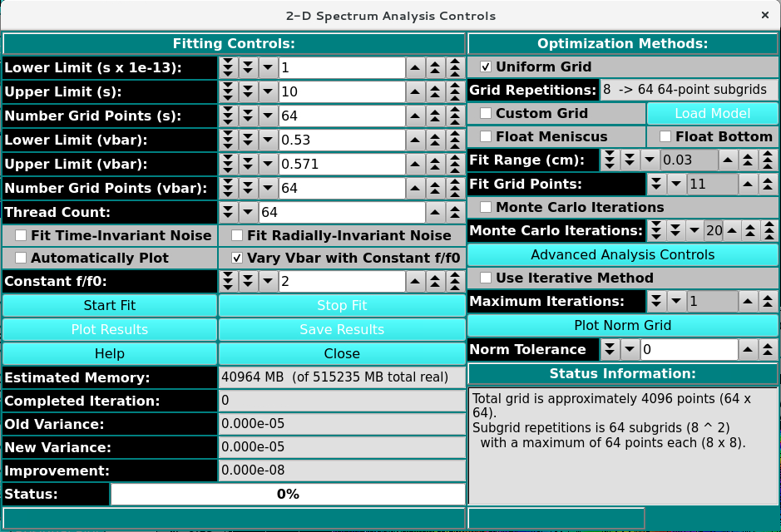
Task: Enable the Float Bottom option
Action: click(665, 136)
